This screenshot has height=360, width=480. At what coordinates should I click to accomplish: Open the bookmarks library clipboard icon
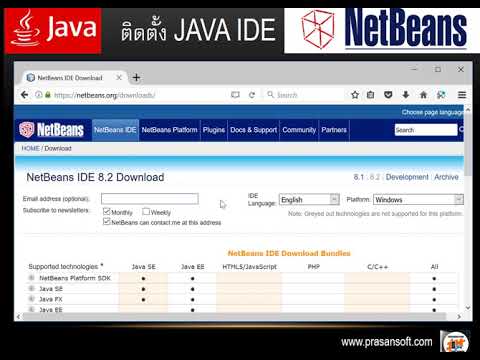[371, 95]
